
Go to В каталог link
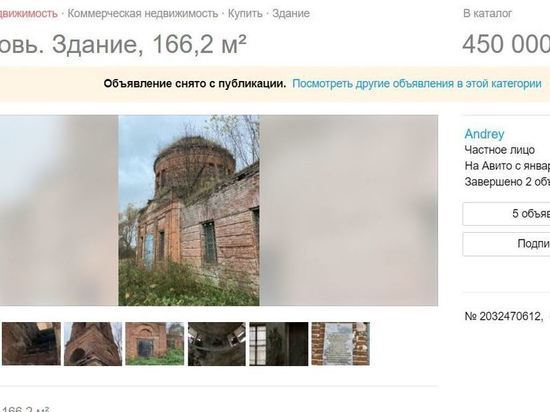click(488, 14)
